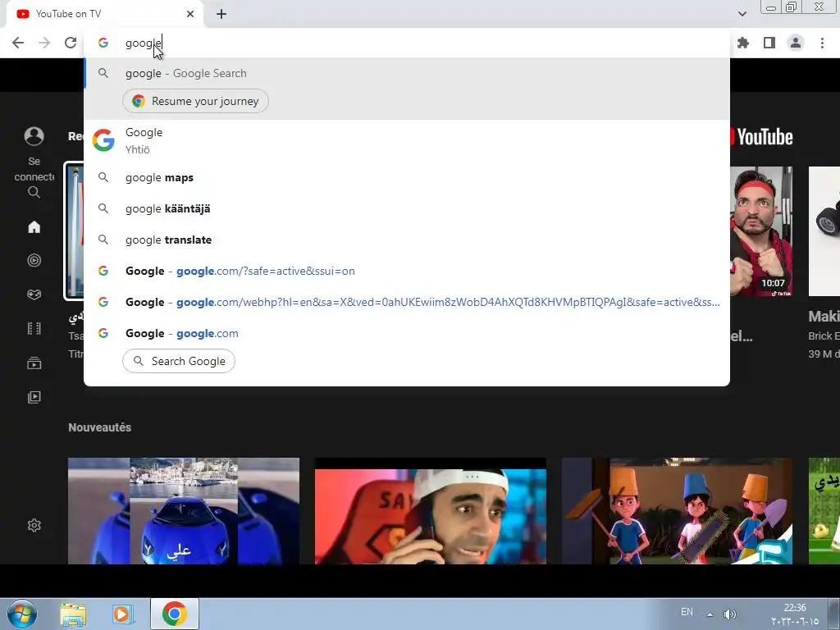Screen dimensions: 840x630
Task: Expand the tab search chevron
Action: coord(742,14)
